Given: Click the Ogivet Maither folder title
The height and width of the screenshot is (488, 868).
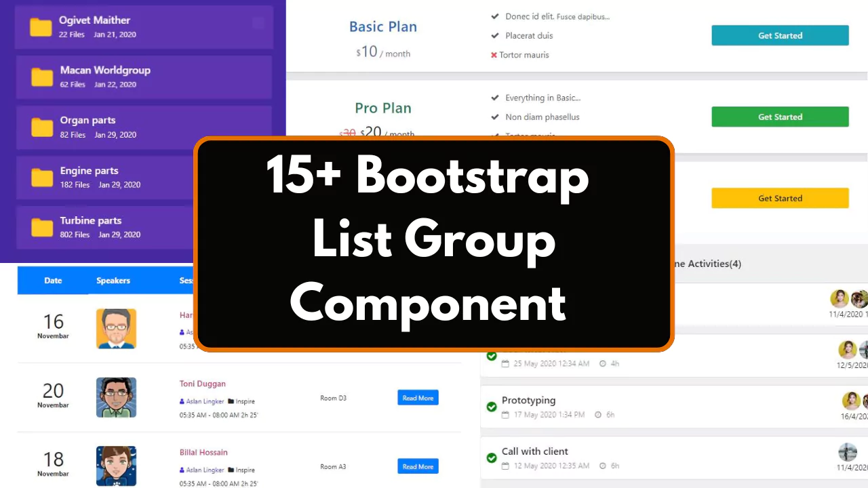Looking at the screenshot, I should coord(94,20).
